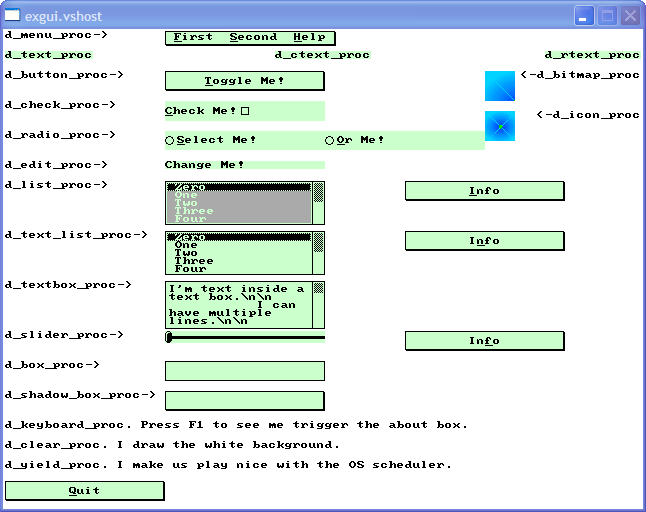646x512 pixels.
Task: Open the First menu
Action: pos(193,38)
